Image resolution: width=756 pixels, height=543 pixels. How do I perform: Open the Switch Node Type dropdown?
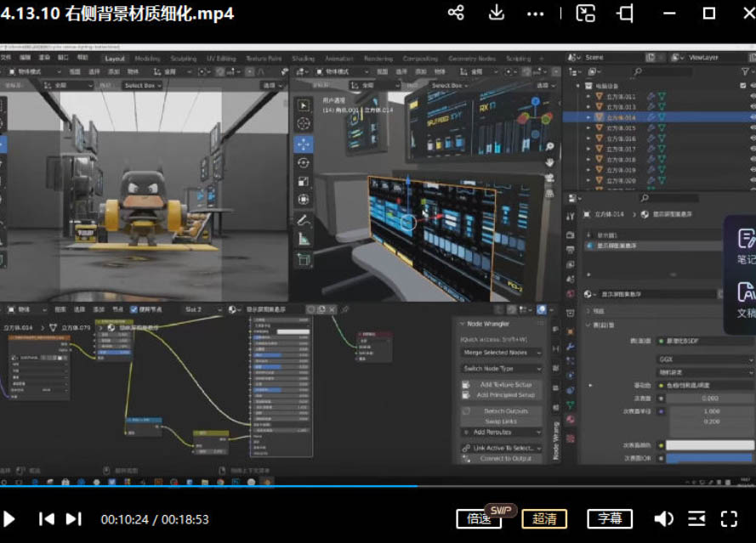coord(502,369)
